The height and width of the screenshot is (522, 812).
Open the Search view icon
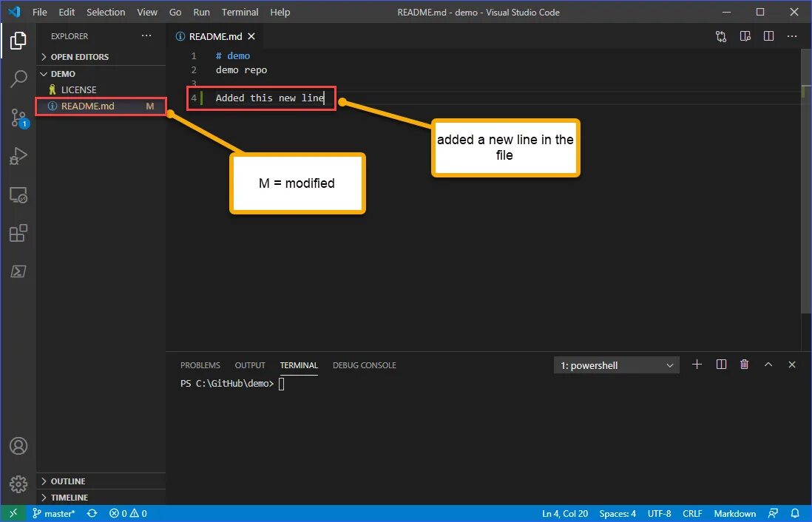pos(18,78)
